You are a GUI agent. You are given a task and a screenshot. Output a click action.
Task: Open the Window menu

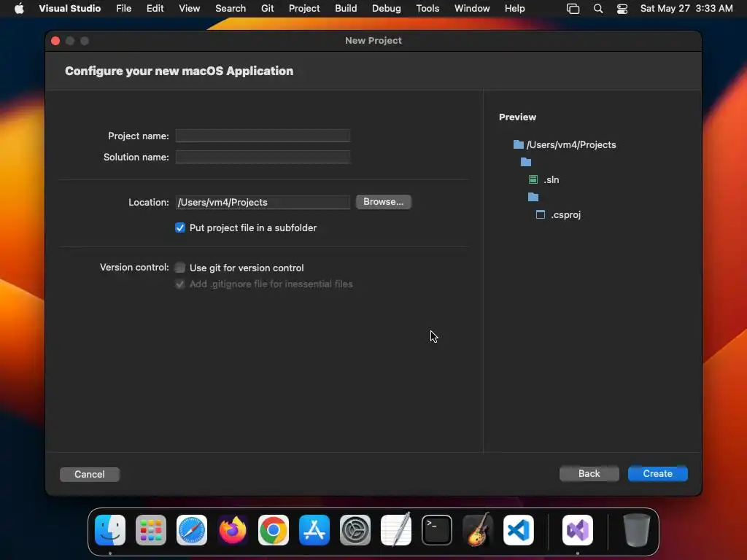click(x=472, y=8)
